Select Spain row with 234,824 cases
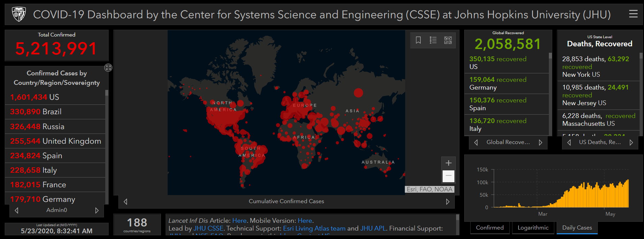The width and height of the screenshot is (644, 239). point(55,156)
